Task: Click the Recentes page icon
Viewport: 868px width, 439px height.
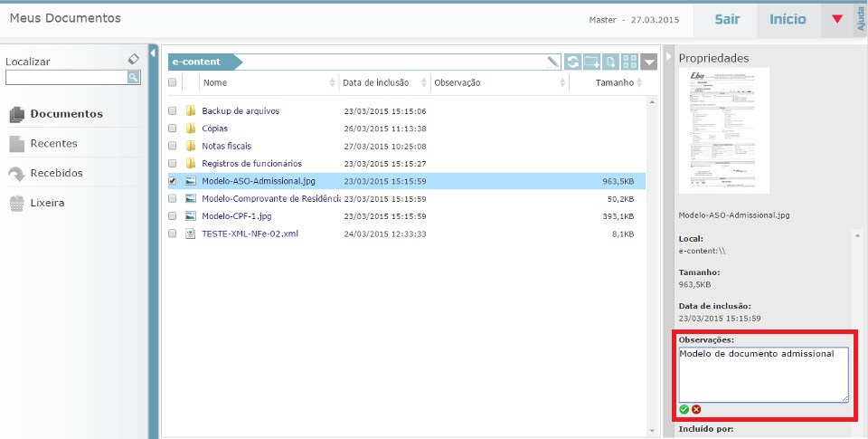Action: point(16,144)
